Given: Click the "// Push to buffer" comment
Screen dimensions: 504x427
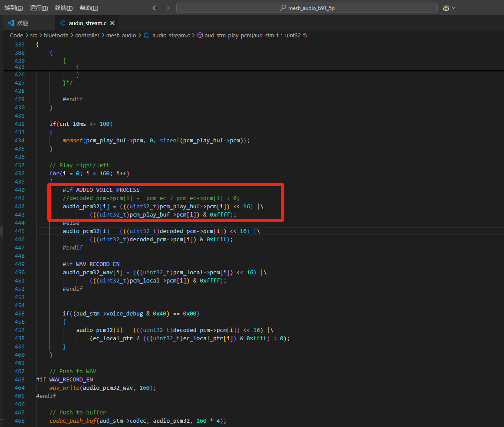Looking at the screenshot, I should (x=78, y=413).
